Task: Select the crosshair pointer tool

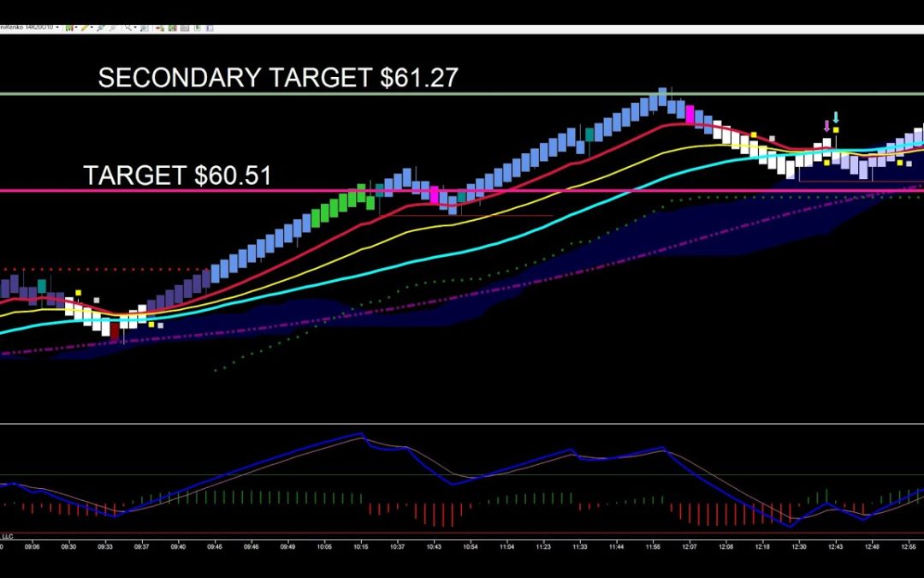Action: point(127,26)
